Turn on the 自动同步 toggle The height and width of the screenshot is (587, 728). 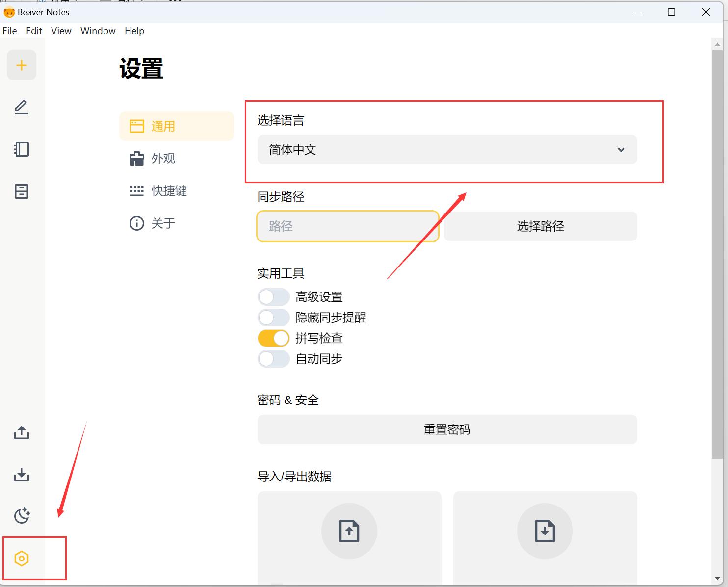click(x=274, y=359)
